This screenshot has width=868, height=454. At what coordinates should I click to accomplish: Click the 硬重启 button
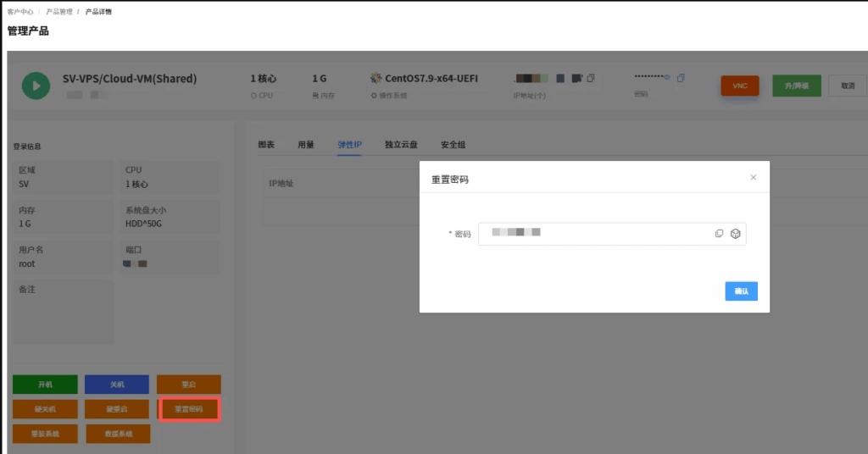coord(117,409)
